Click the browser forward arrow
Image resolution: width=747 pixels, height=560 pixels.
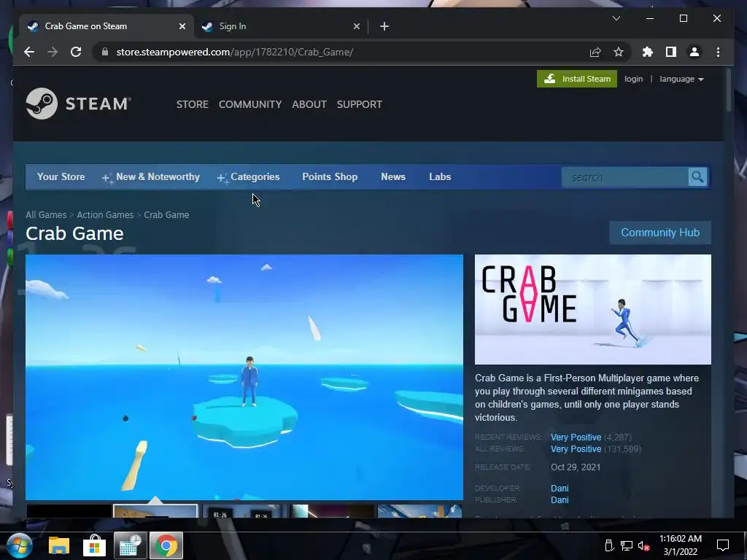pos(53,52)
